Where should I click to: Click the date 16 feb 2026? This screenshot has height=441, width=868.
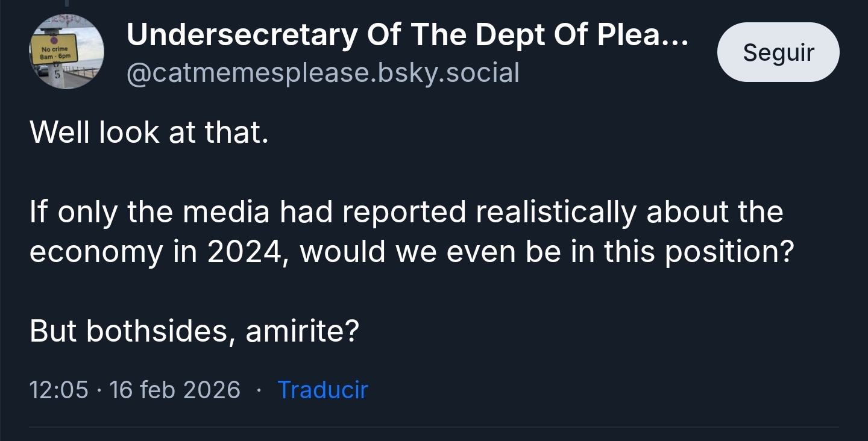pyautogui.click(x=175, y=390)
